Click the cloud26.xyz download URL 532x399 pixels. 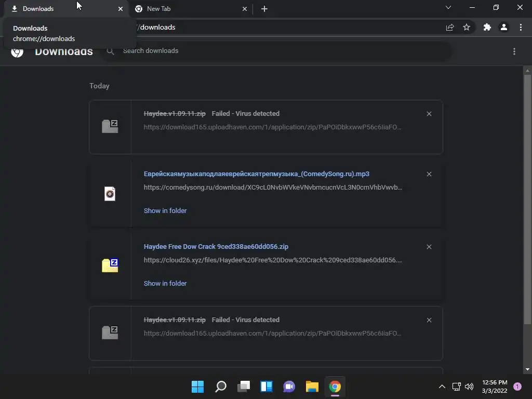(x=273, y=260)
